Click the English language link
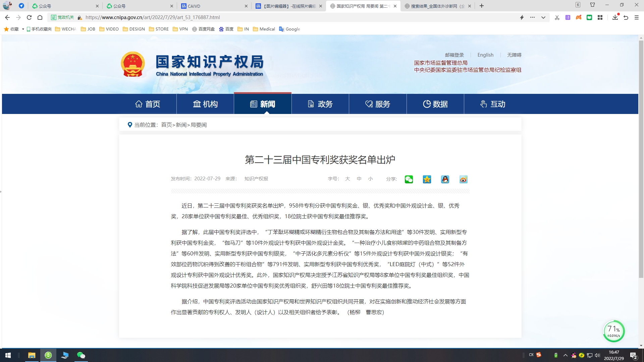The width and height of the screenshot is (644, 362). coord(485,55)
